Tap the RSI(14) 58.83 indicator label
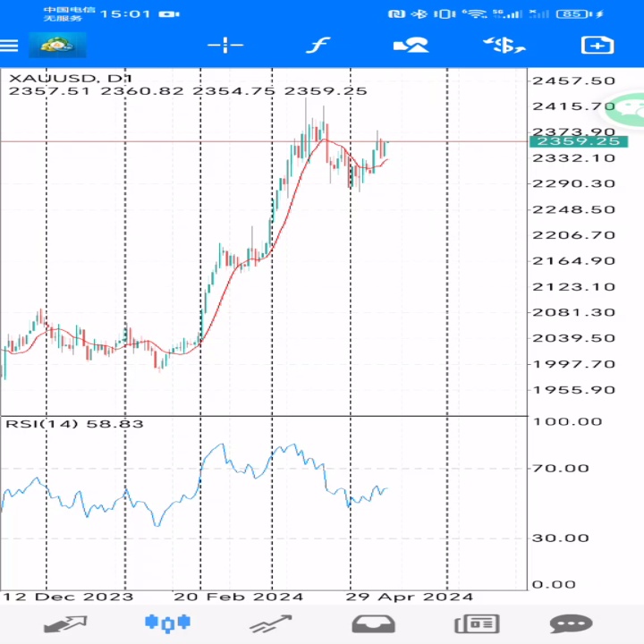This screenshot has height=644, width=644. [x=74, y=423]
